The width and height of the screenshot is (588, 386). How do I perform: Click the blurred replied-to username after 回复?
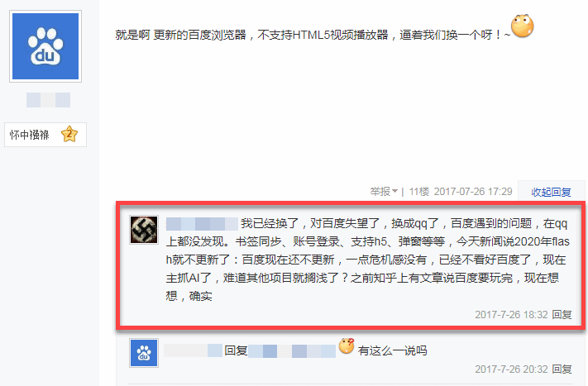(x=292, y=351)
